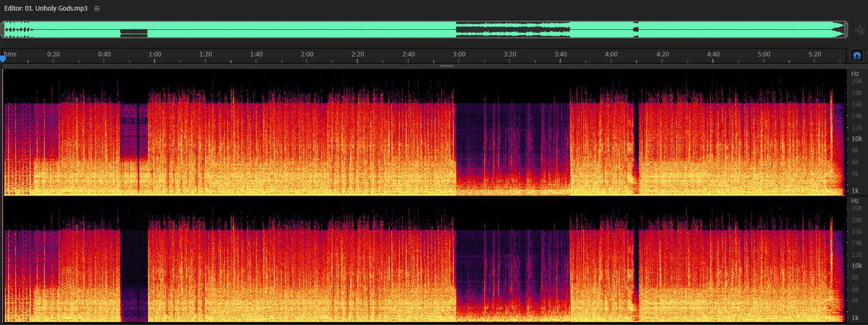Click 0:40 on the time ruler
Viewport: 868px width, 325px height.
104,54
